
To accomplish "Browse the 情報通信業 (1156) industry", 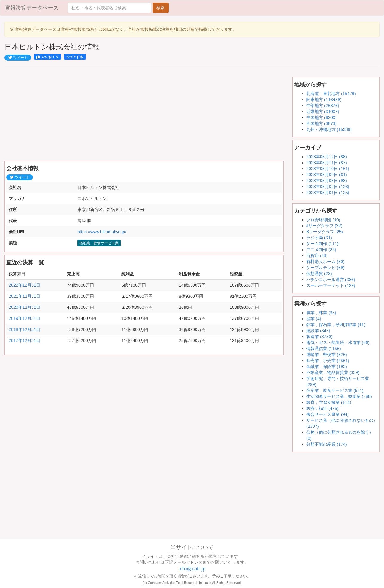I will coord(323,349).
